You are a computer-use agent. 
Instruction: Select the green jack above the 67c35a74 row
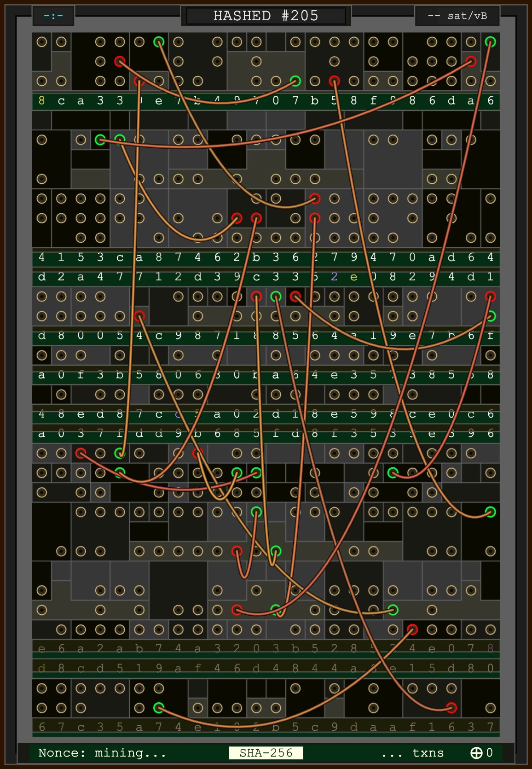[159, 708]
